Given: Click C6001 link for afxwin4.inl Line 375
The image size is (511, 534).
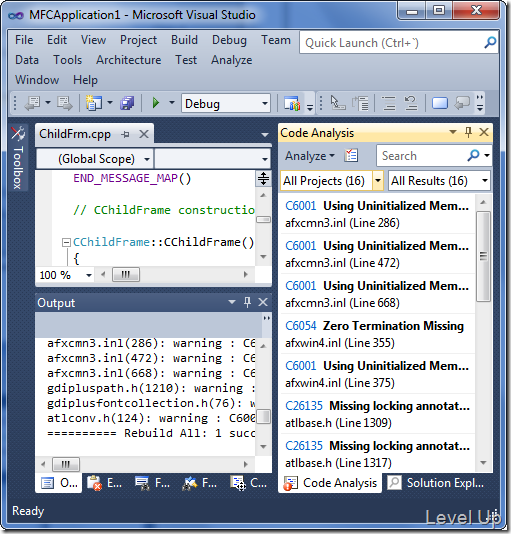Looking at the screenshot, I should 301,366.
